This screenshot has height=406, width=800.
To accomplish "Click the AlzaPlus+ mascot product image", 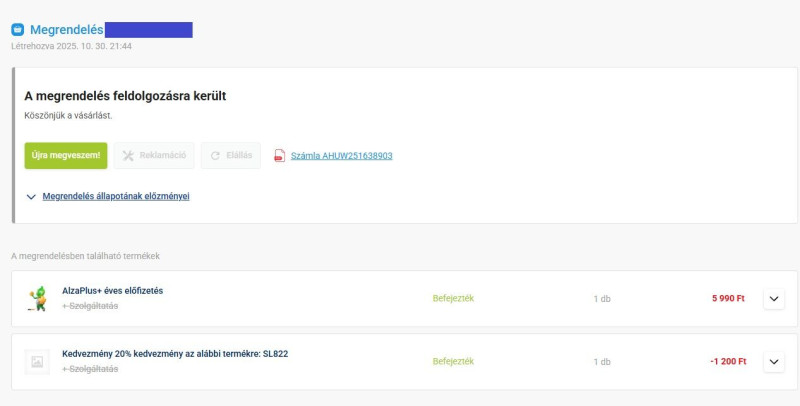I will click(x=37, y=298).
